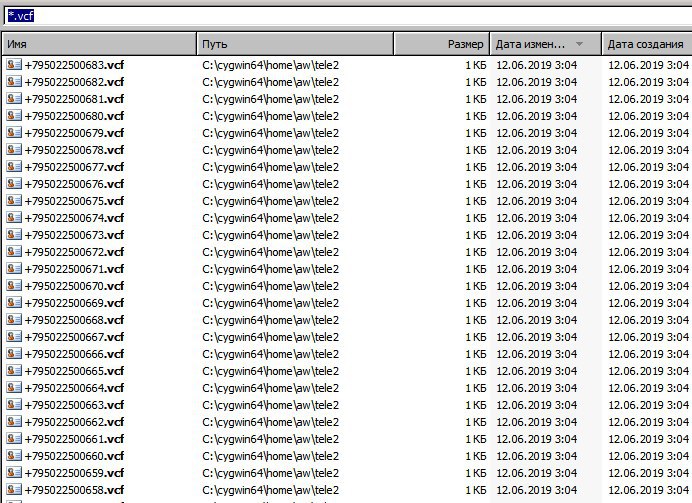Click 1 КБ size of +795022500673.vcf

[476, 235]
